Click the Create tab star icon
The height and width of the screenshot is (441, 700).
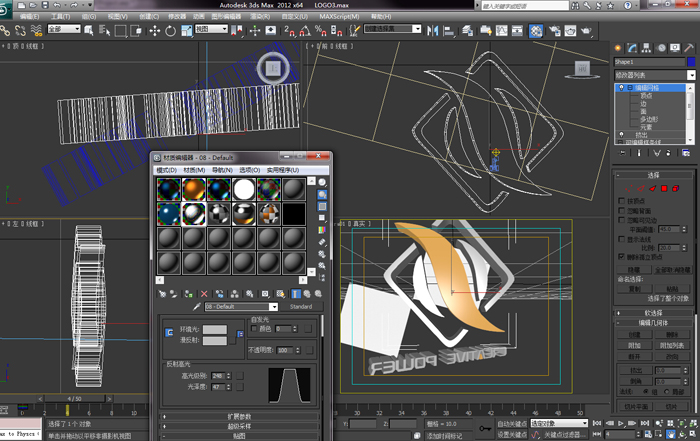point(618,47)
